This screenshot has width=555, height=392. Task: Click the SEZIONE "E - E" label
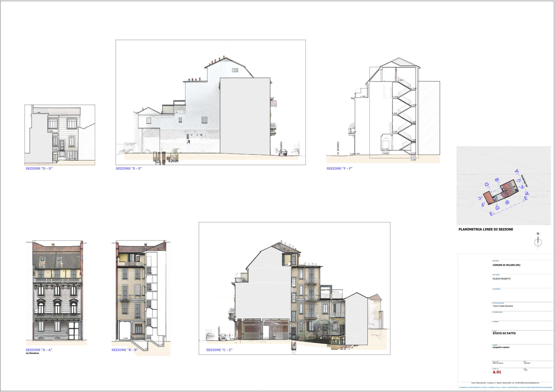129,168
